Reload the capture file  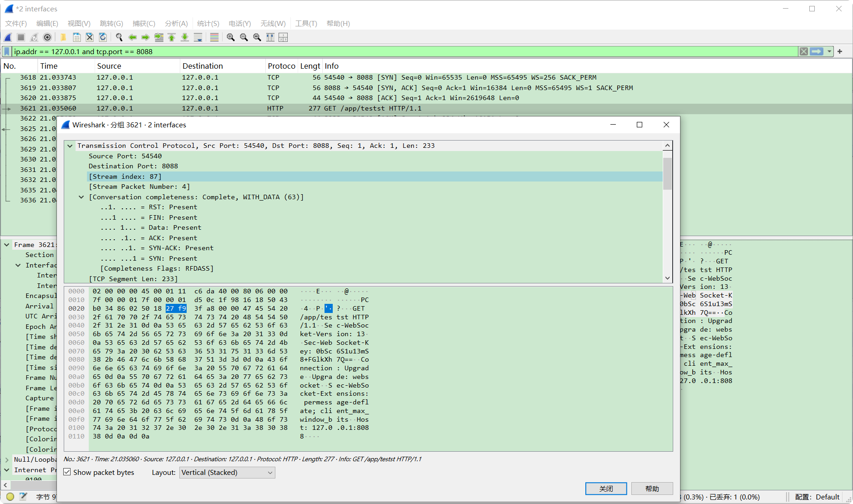click(103, 37)
